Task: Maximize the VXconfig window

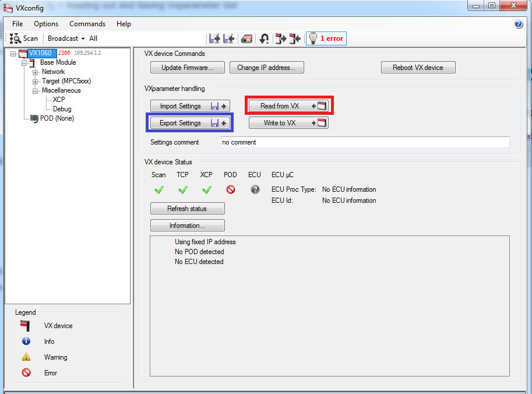Action: click(x=492, y=5)
